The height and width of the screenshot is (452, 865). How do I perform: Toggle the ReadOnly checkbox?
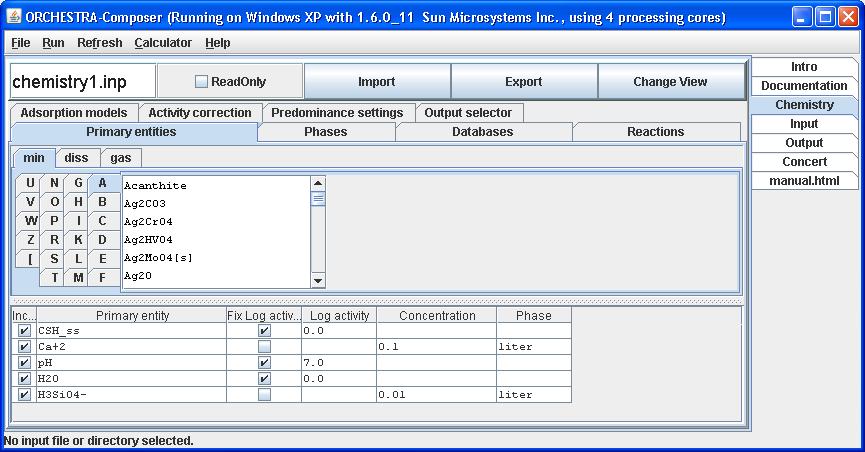pos(201,82)
